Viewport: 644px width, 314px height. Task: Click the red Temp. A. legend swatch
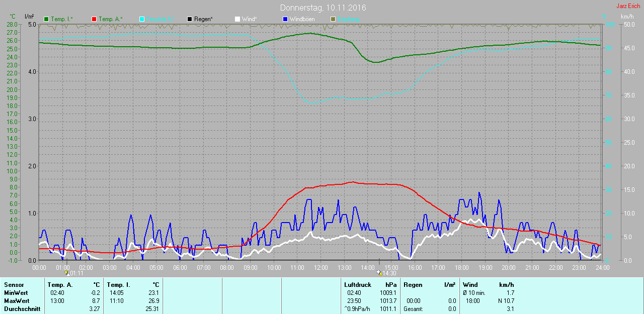(x=94, y=19)
